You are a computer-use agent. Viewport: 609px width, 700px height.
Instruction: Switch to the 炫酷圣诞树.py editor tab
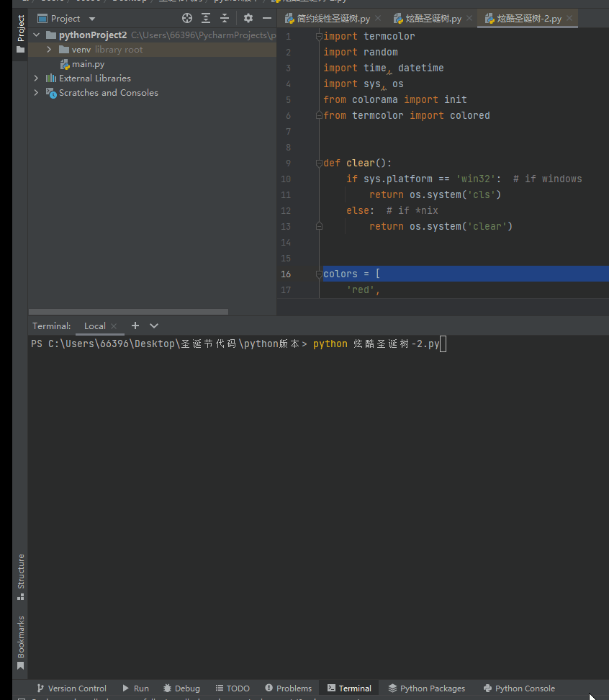433,18
